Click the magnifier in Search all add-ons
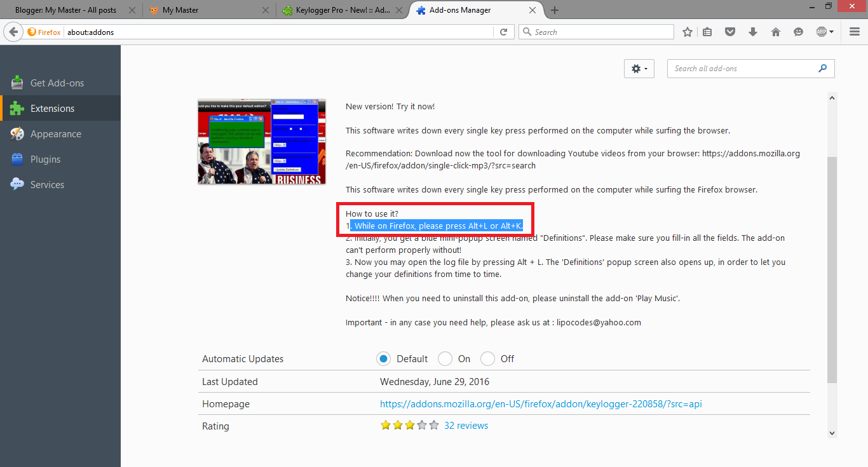The image size is (868, 467). coord(823,69)
